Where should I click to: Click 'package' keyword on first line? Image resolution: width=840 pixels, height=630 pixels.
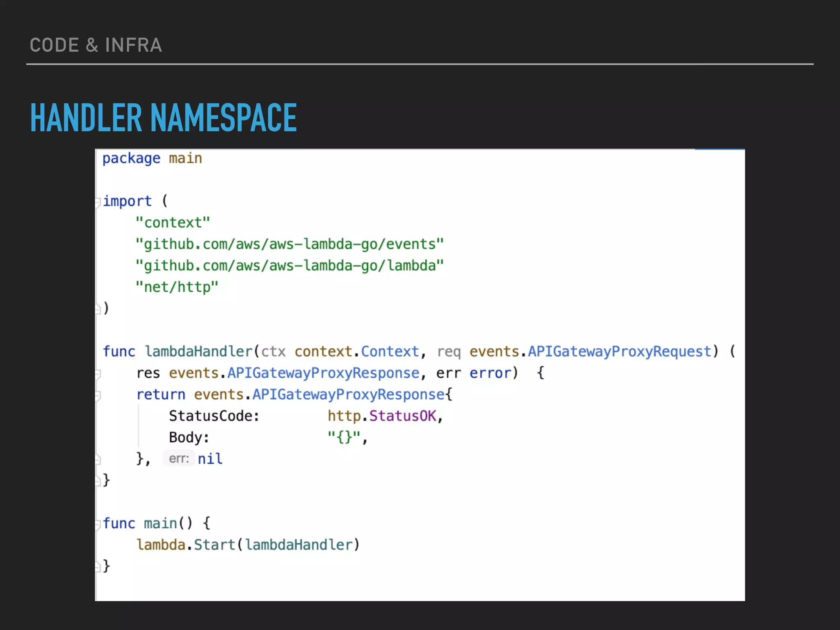click(131, 159)
